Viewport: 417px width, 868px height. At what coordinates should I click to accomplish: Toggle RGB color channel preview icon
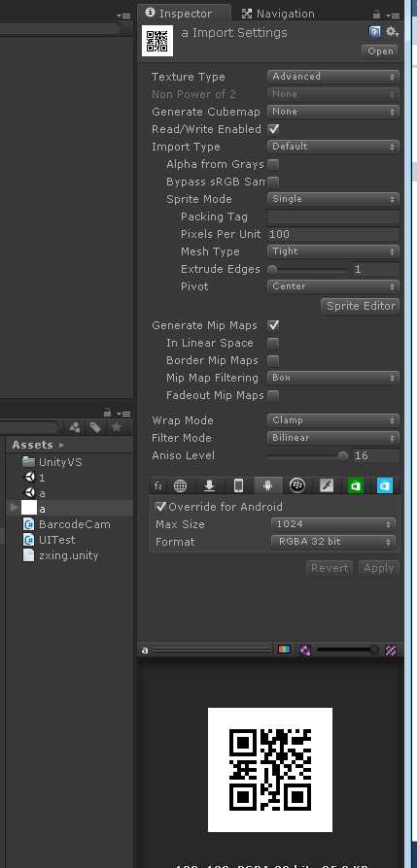285,650
